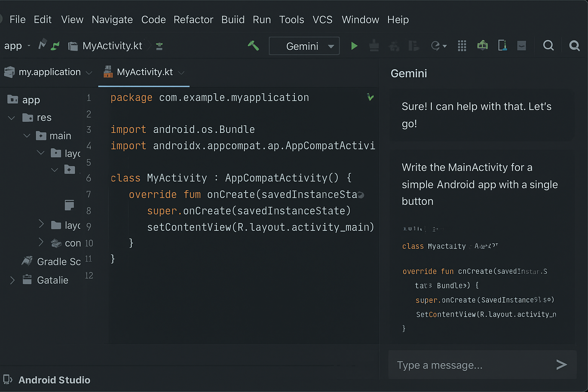Screen dimensions: 588x392
Task: Click the Android robot SDK icon
Action: [482, 46]
